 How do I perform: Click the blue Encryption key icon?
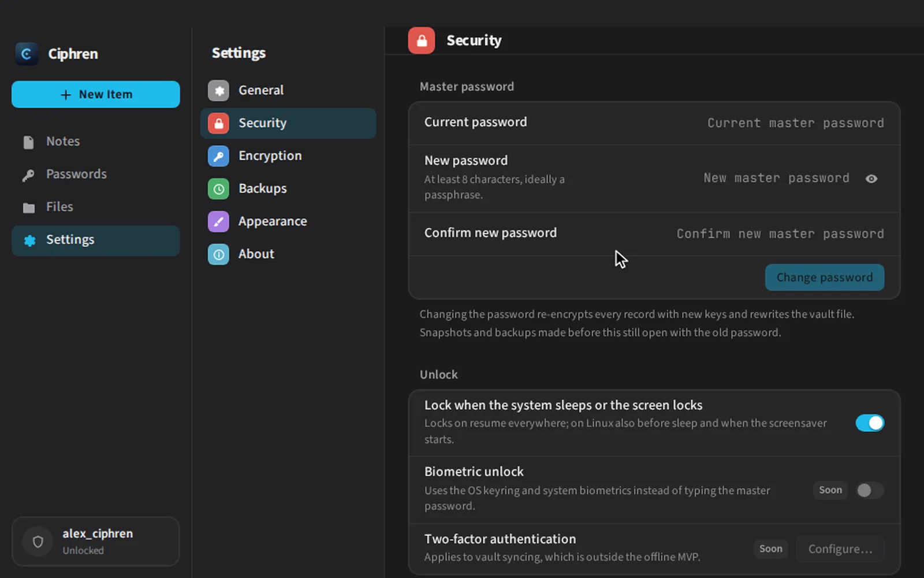(x=218, y=156)
